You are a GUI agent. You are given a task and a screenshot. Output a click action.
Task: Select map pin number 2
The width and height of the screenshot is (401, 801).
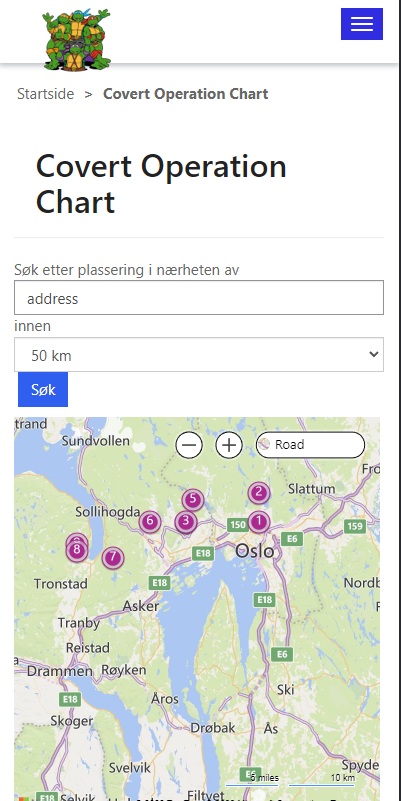coord(259,493)
